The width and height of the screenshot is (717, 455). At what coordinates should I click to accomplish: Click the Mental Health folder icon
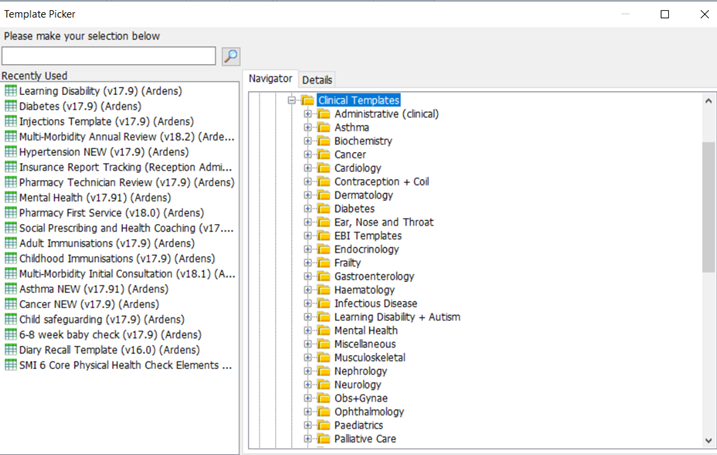click(324, 330)
